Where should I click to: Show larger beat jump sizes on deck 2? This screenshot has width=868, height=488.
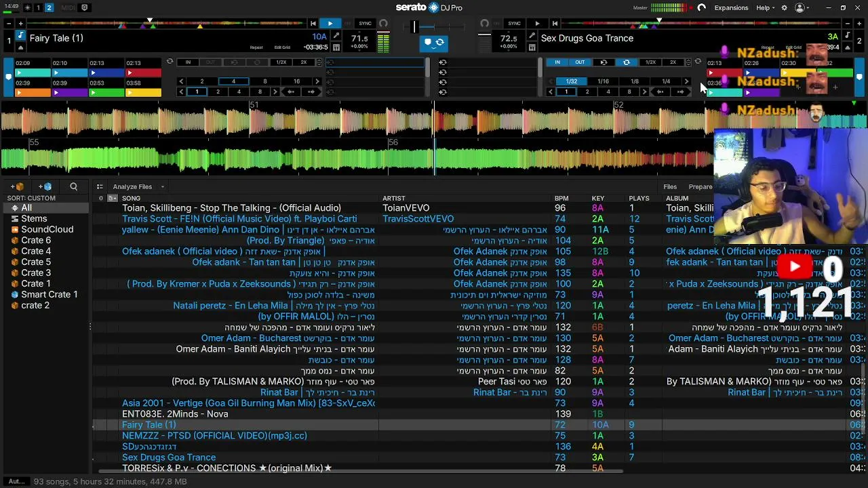(644, 91)
